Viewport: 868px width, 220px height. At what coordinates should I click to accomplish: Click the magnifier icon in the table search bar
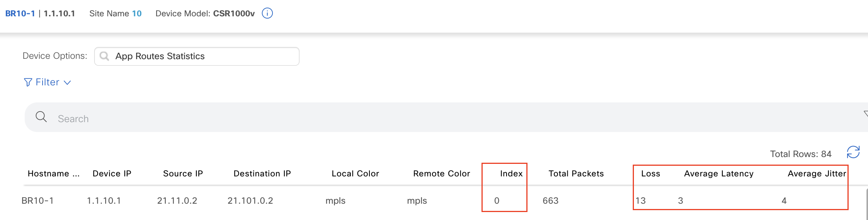[x=41, y=117]
